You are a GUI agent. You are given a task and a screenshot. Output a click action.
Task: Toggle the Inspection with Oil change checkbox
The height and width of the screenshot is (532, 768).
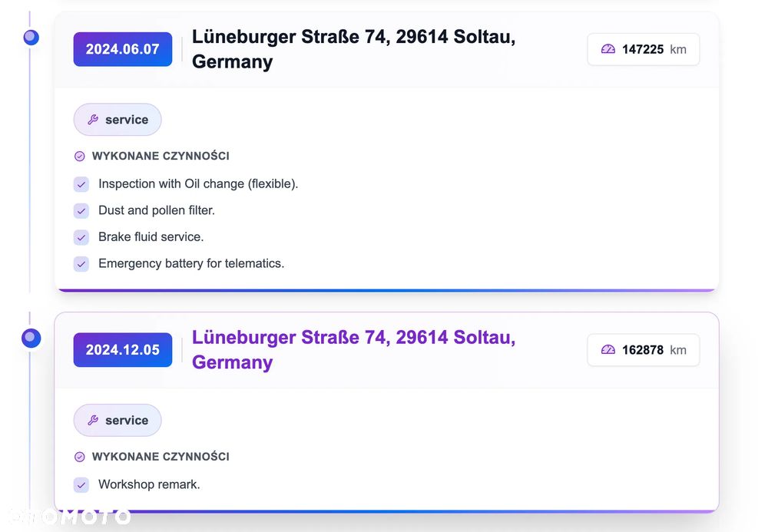(81, 184)
